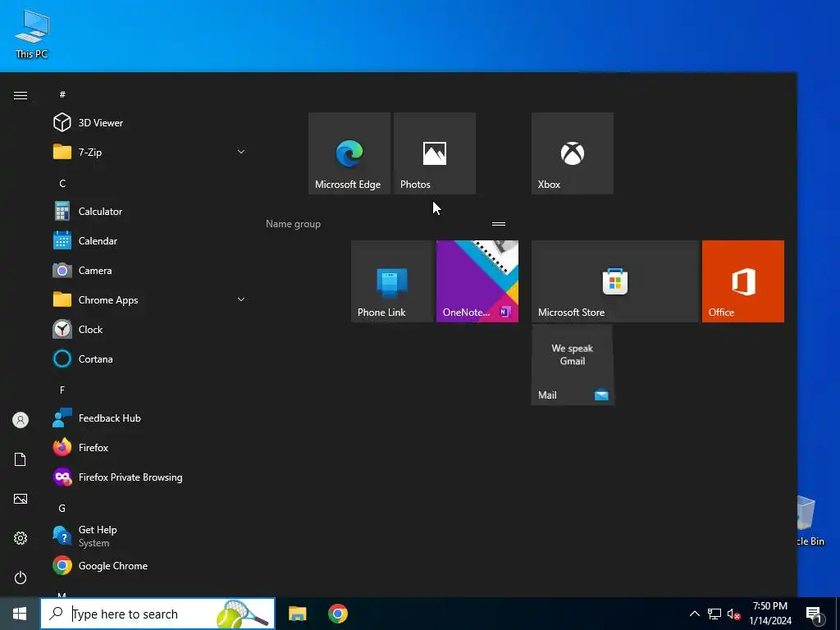Viewport: 840px width, 630px height.
Task: Launch Cortana
Action: tap(149, 359)
